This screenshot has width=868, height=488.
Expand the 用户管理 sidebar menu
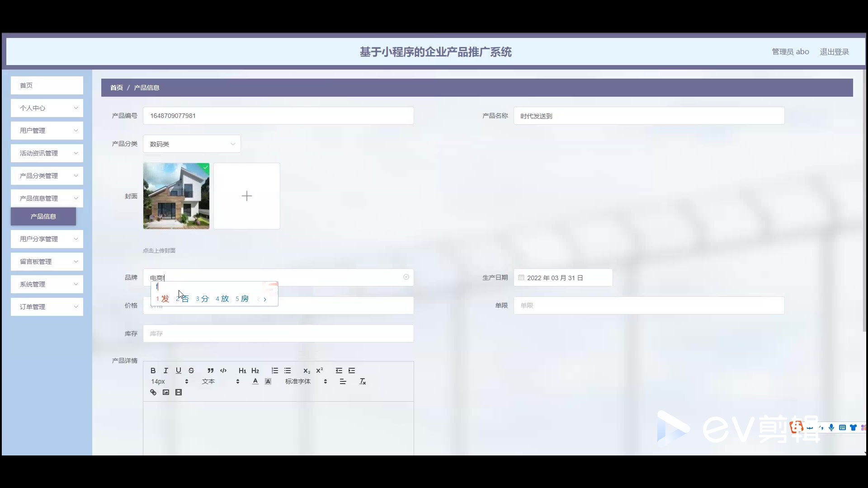(47, 131)
